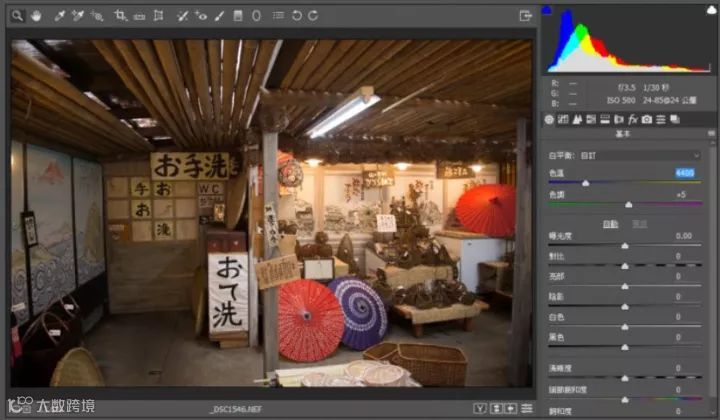Toggle highlight clipping warning in histogram

coord(711,10)
